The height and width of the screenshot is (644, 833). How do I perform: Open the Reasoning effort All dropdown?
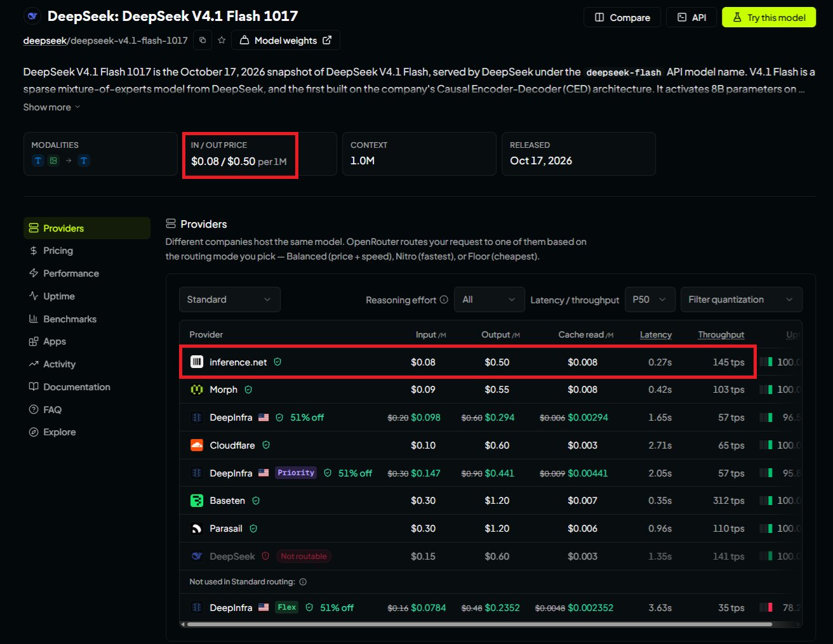pyautogui.click(x=489, y=299)
